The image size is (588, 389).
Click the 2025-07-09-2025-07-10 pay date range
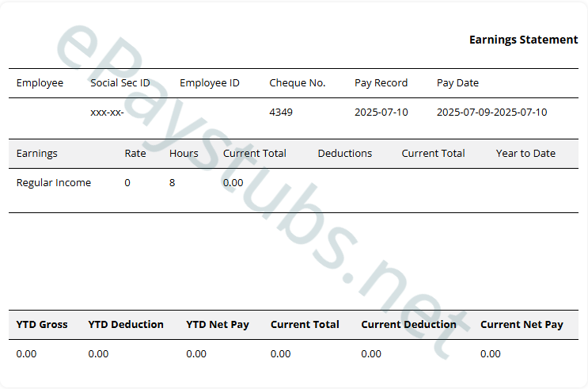point(491,113)
